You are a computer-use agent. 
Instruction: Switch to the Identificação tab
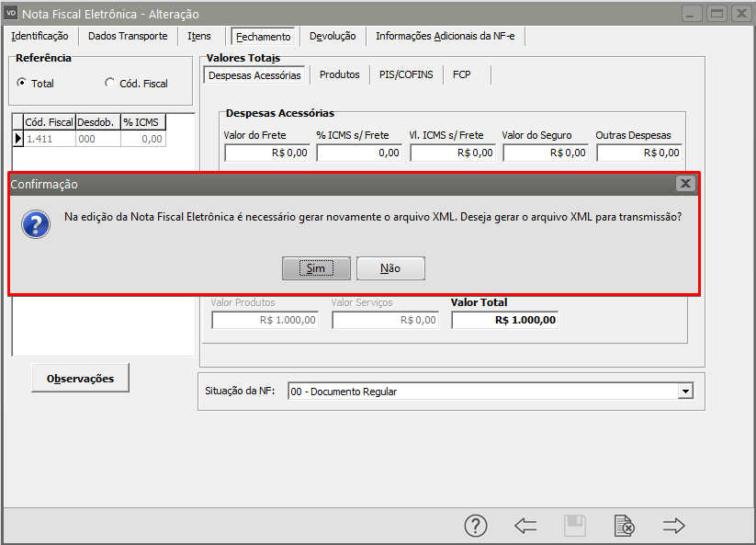point(39,36)
